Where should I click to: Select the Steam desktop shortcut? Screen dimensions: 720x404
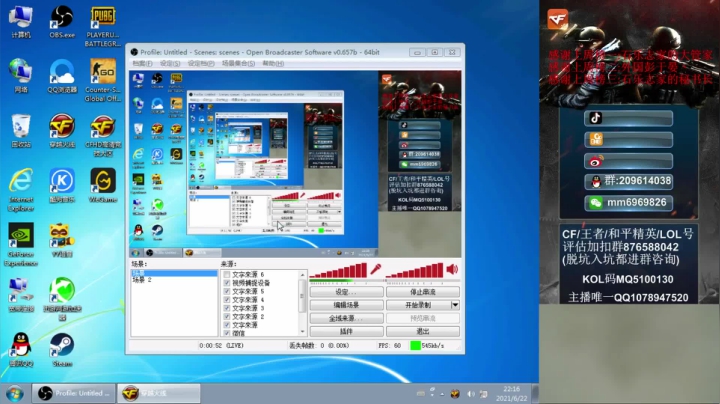coord(62,350)
